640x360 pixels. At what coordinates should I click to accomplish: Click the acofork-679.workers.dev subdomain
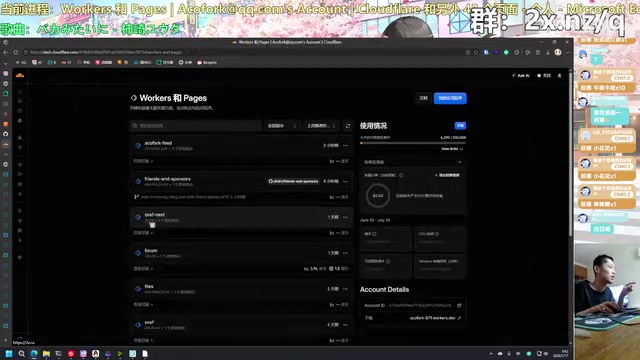pyautogui.click(x=432, y=318)
